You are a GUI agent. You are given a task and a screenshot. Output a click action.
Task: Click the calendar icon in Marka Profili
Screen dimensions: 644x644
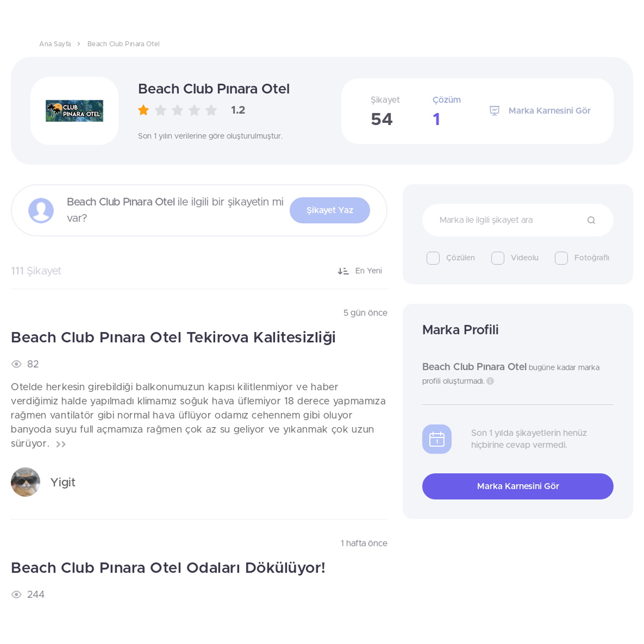[437, 439]
